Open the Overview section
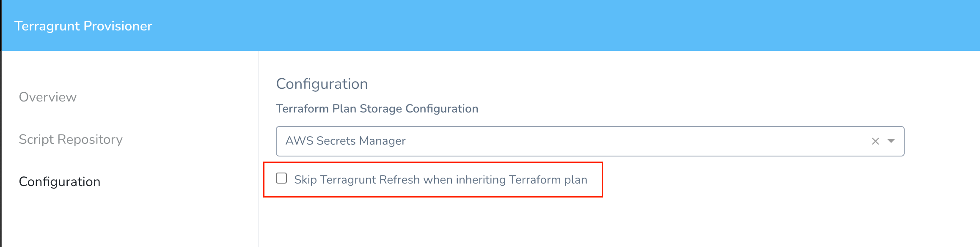The width and height of the screenshot is (980, 247). tap(48, 97)
